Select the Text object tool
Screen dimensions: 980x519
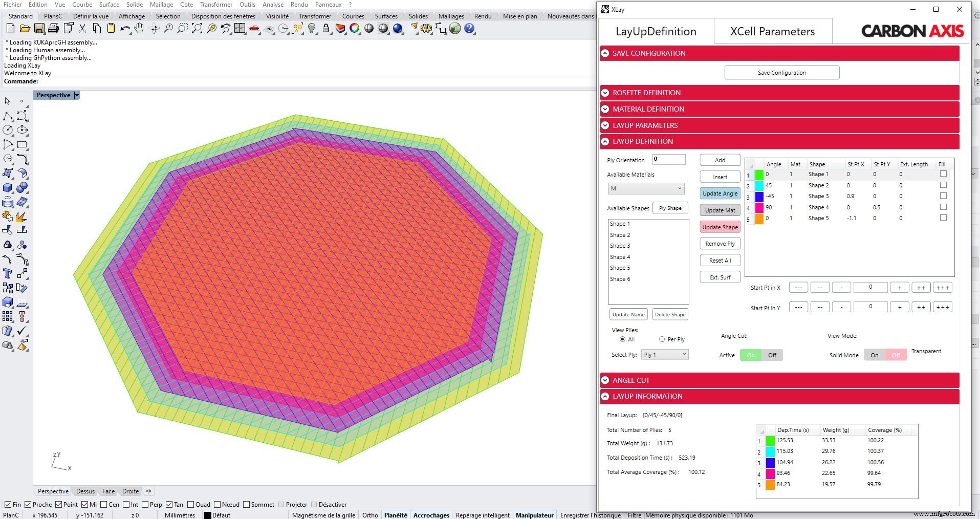tap(8, 274)
